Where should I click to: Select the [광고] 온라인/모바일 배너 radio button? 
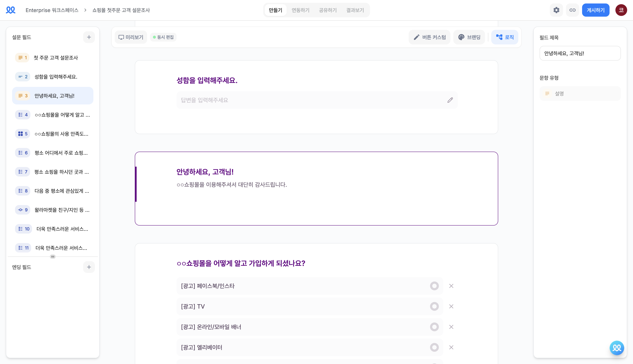tap(434, 327)
